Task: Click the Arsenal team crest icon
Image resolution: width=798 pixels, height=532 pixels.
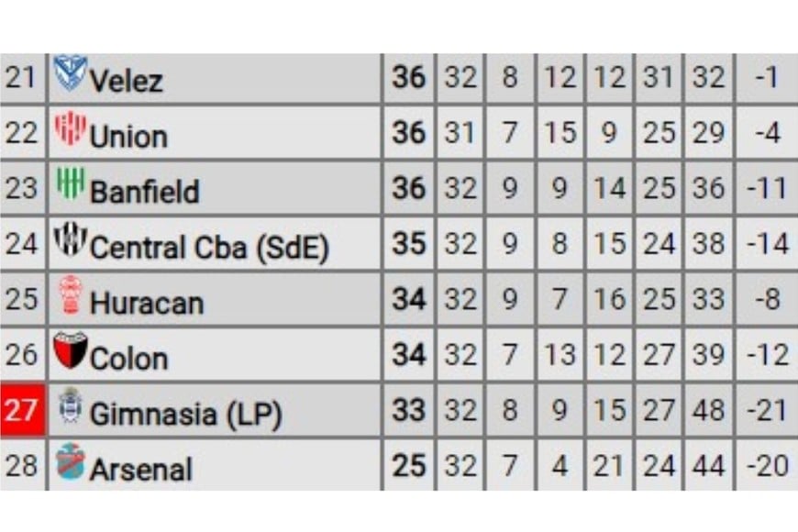Action: click(x=70, y=462)
